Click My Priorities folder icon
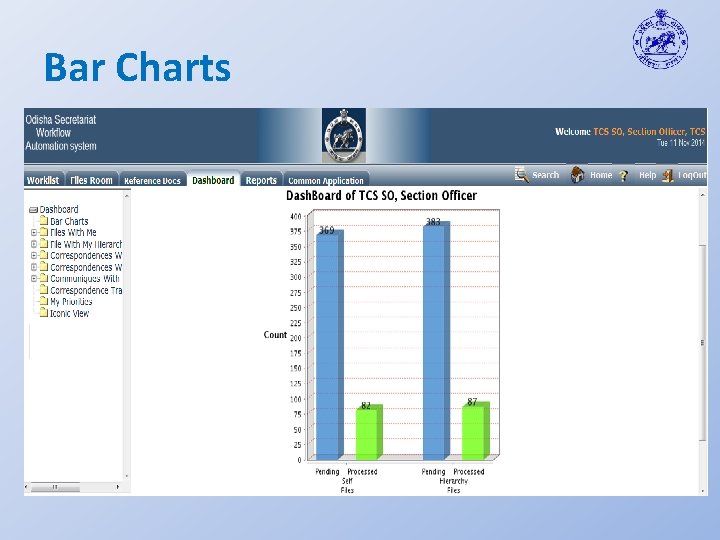The image size is (720, 540). (x=44, y=301)
